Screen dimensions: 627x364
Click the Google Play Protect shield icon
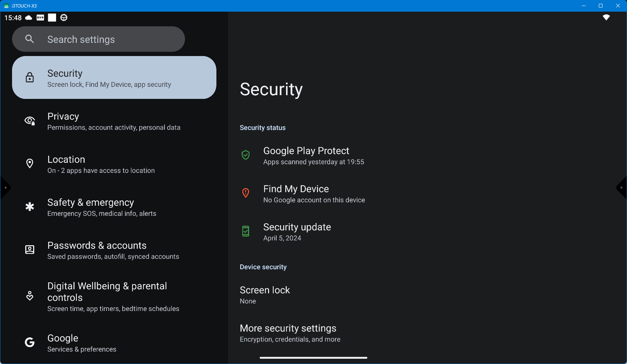click(246, 155)
